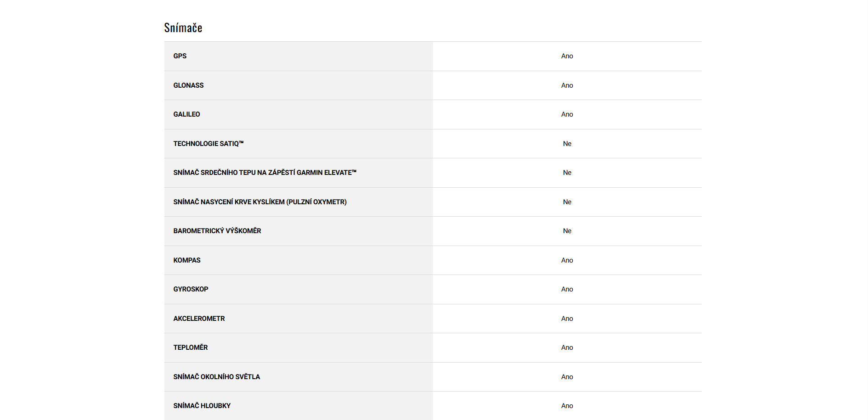Click the Ano value for GPS

tap(567, 56)
